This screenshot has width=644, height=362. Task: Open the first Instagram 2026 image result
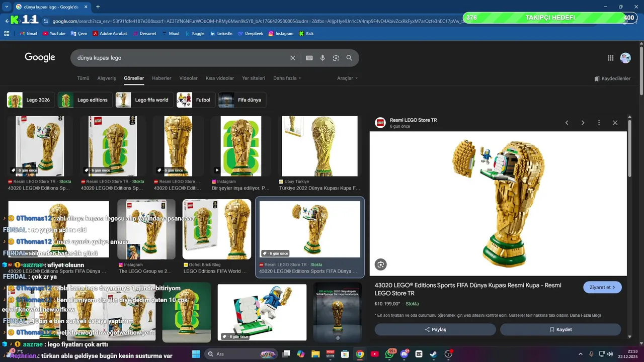[241, 146]
